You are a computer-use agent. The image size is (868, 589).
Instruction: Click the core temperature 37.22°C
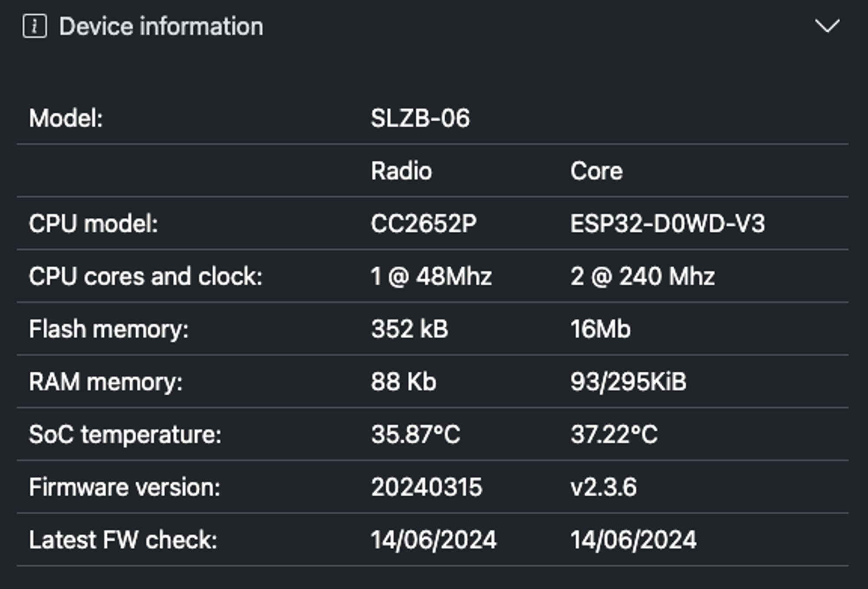click(614, 434)
